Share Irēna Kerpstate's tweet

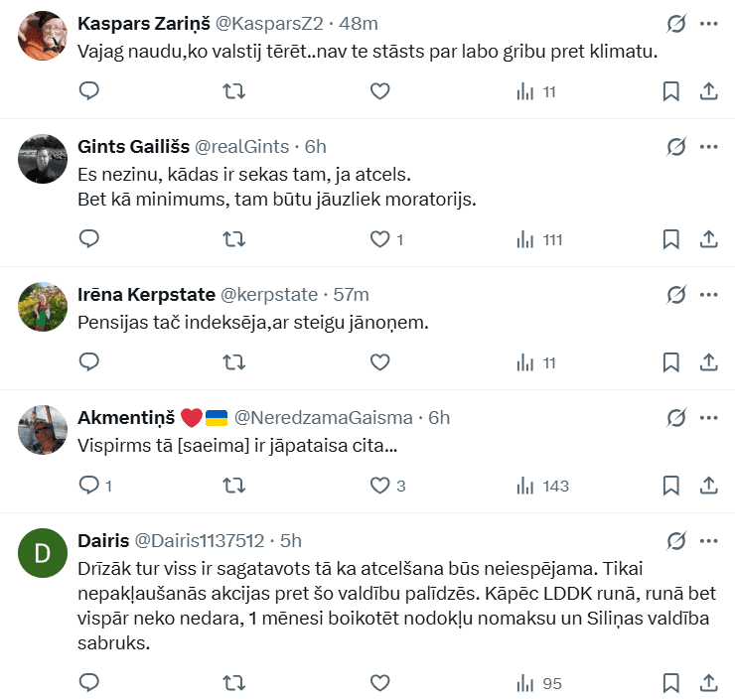pos(709,362)
